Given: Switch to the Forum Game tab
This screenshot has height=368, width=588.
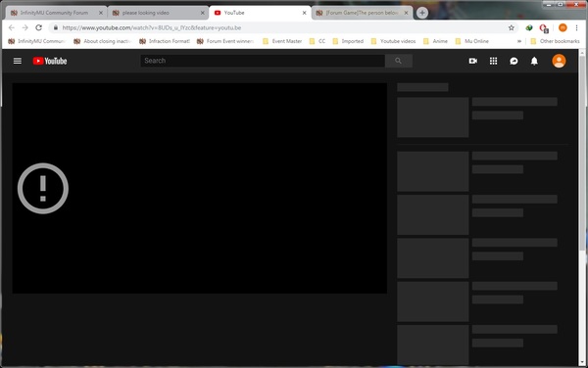Looking at the screenshot, I should point(362,13).
